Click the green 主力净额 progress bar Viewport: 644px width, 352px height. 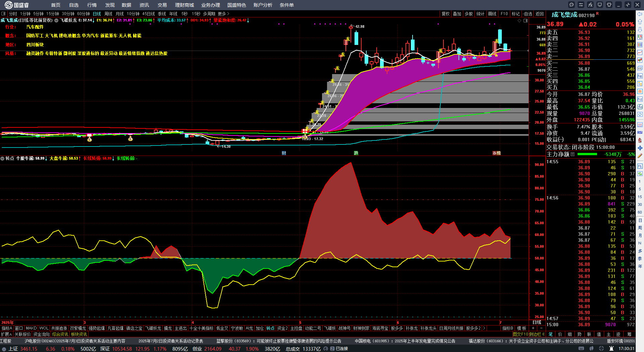pyautogui.click(x=587, y=154)
